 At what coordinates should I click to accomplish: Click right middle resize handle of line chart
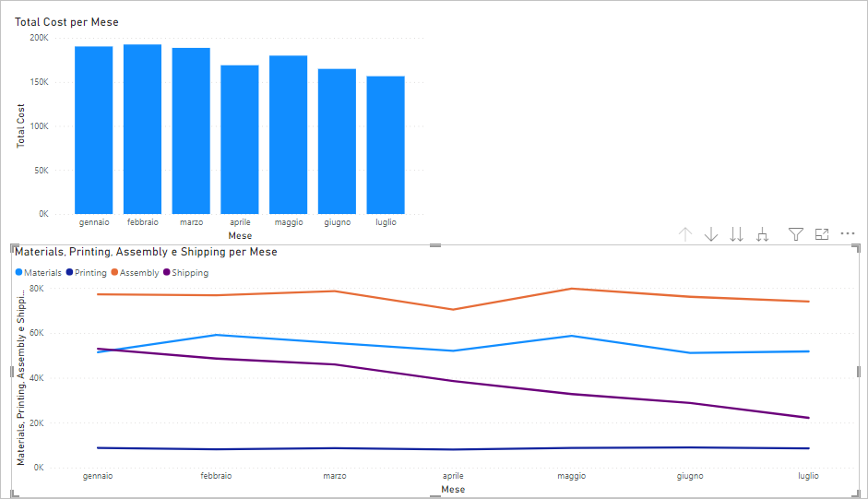click(859, 372)
